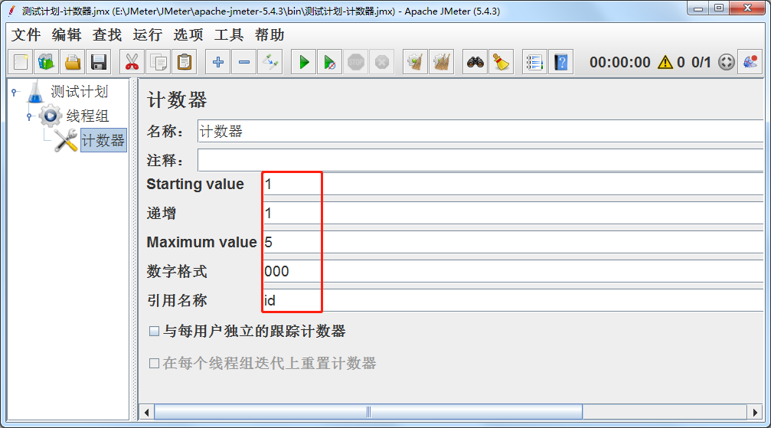The image size is (771, 428).
Task: Click the 计数器 panel heading
Action: (177, 100)
